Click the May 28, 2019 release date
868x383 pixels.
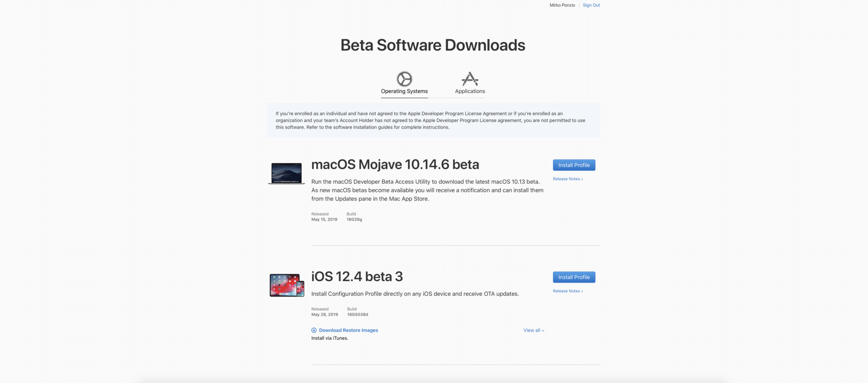pos(325,315)
